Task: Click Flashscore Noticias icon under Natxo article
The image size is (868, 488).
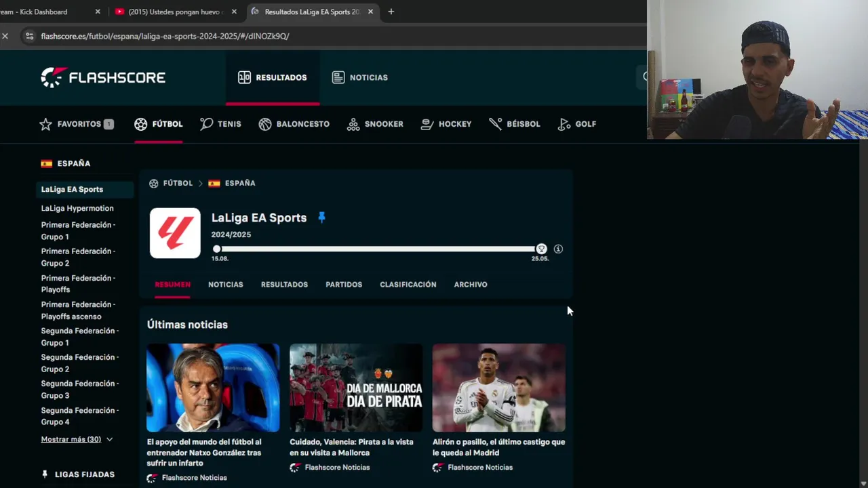Action: [152, 478]
